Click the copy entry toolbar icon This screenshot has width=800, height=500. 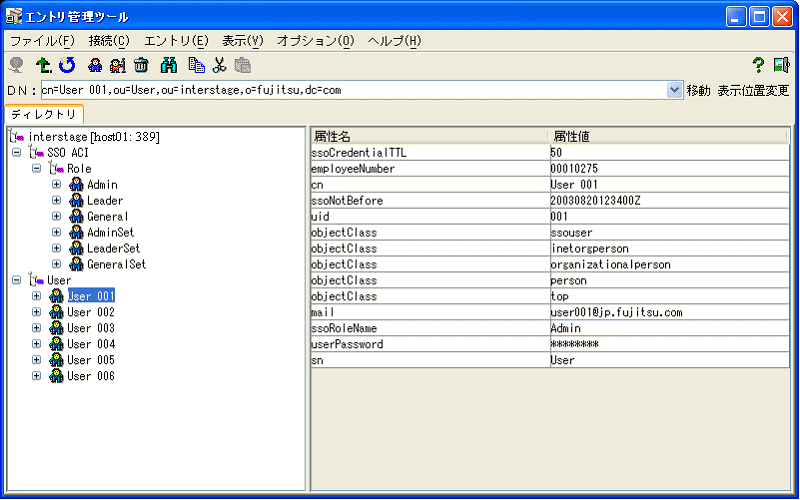[196, 65]
